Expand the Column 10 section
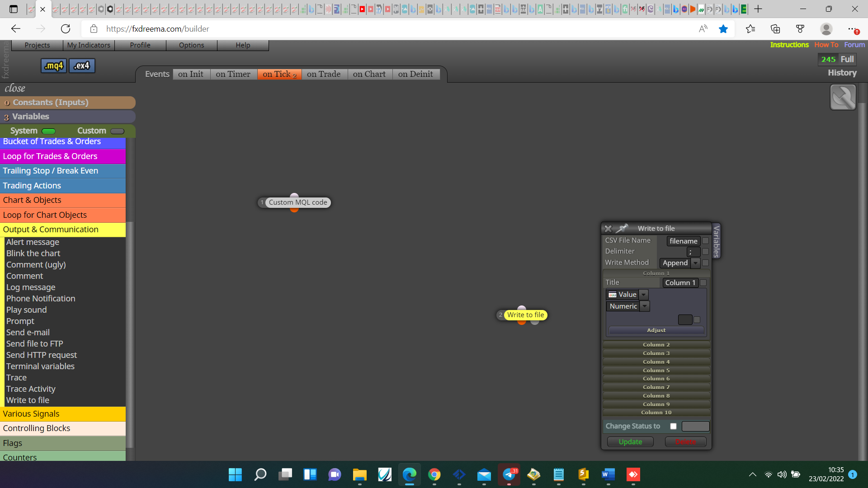The width and height of the screenshot is (868, 488). pyautogui.click(x=656, y=413)
